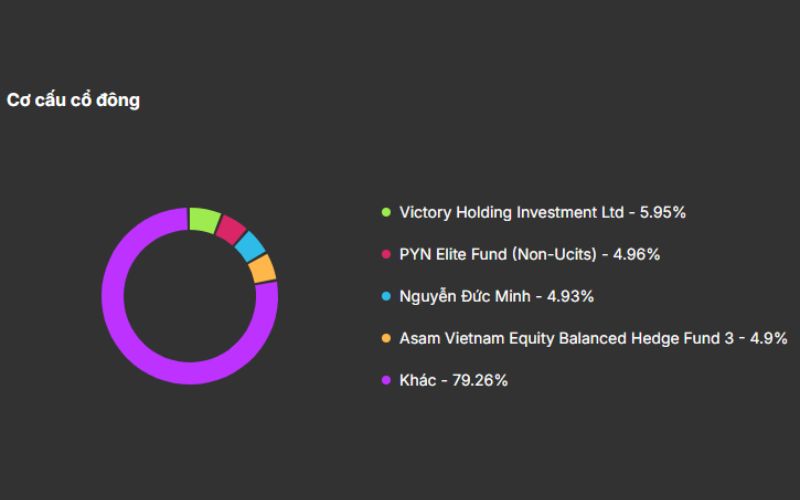800x500 pixels.
Task: Click the 5.95% percentage value
Action: (662, 212)
